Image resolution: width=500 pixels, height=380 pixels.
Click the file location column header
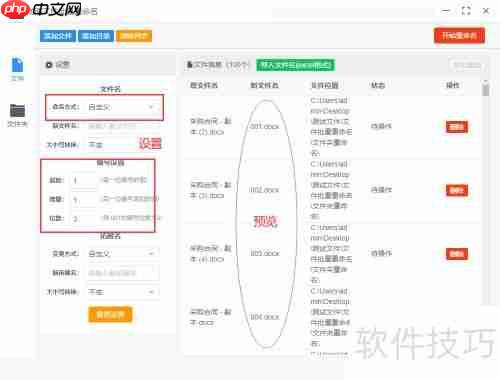[x=325, y=85]
